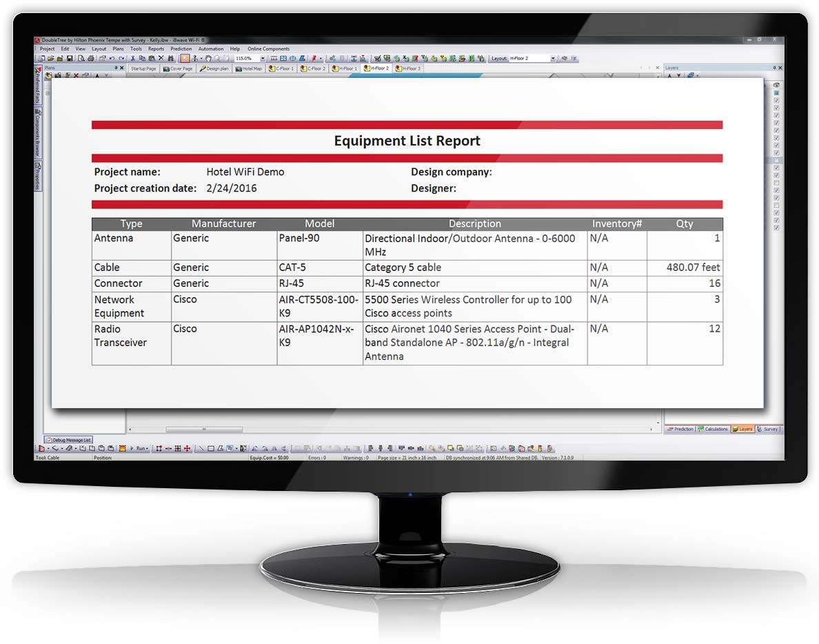Click the Copy icon in toolbar
The width and height of the screenshot is (819, 644).
click(142, 59)
